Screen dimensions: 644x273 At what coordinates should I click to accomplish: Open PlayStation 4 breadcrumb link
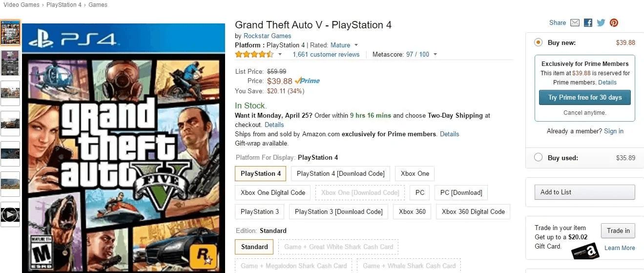(x=64, y=5)
